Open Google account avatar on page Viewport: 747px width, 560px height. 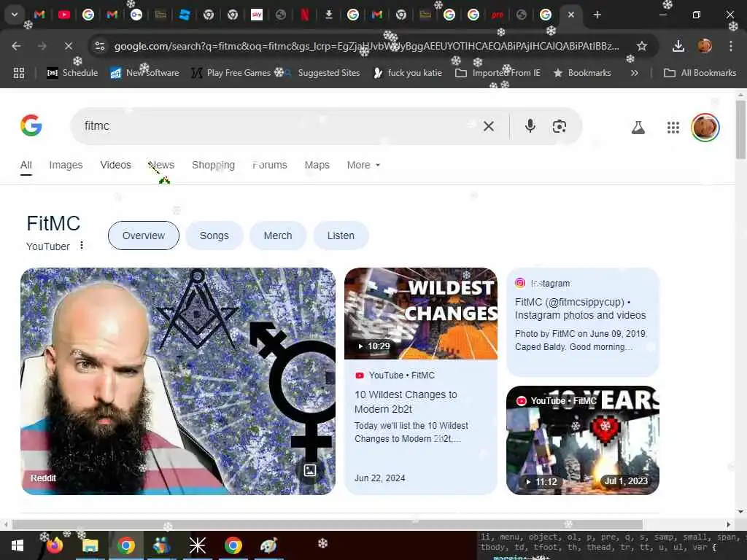(705, 127)
